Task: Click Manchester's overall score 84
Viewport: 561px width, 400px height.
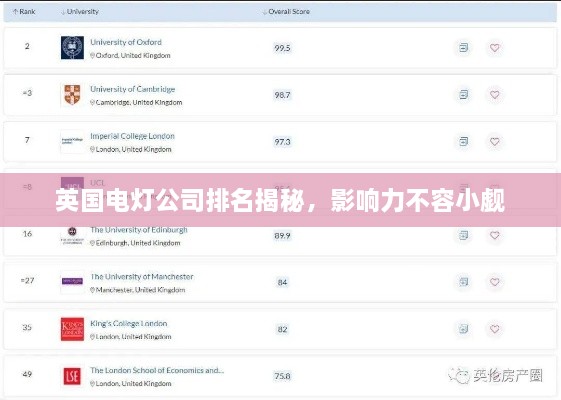Action: coord(282,283)
